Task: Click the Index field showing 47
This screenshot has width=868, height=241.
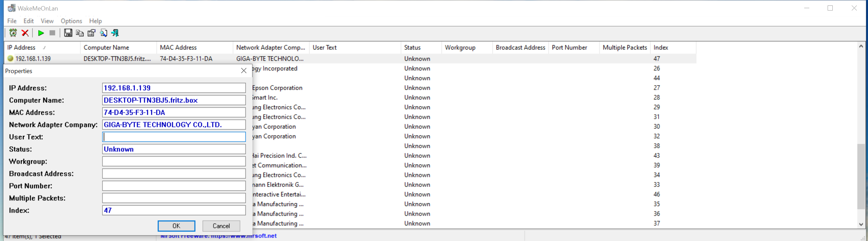Action: [174, 210]
